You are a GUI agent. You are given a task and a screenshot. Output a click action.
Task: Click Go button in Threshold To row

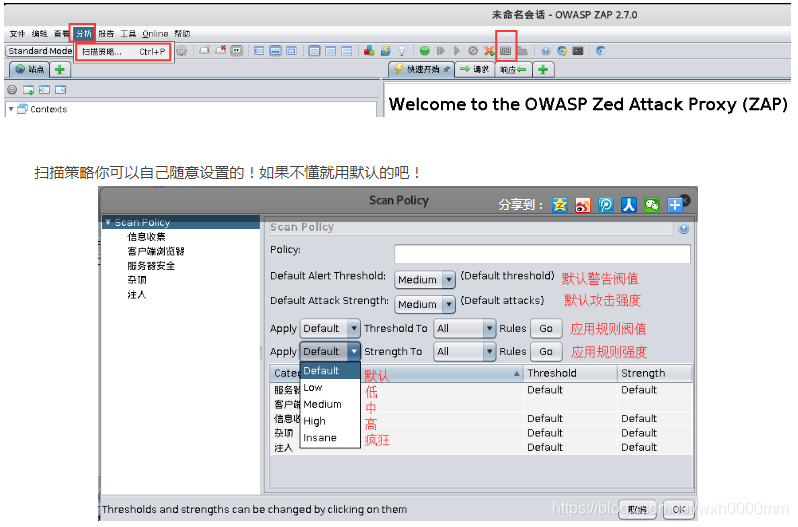pyautogui.click(x=546, y=329)
